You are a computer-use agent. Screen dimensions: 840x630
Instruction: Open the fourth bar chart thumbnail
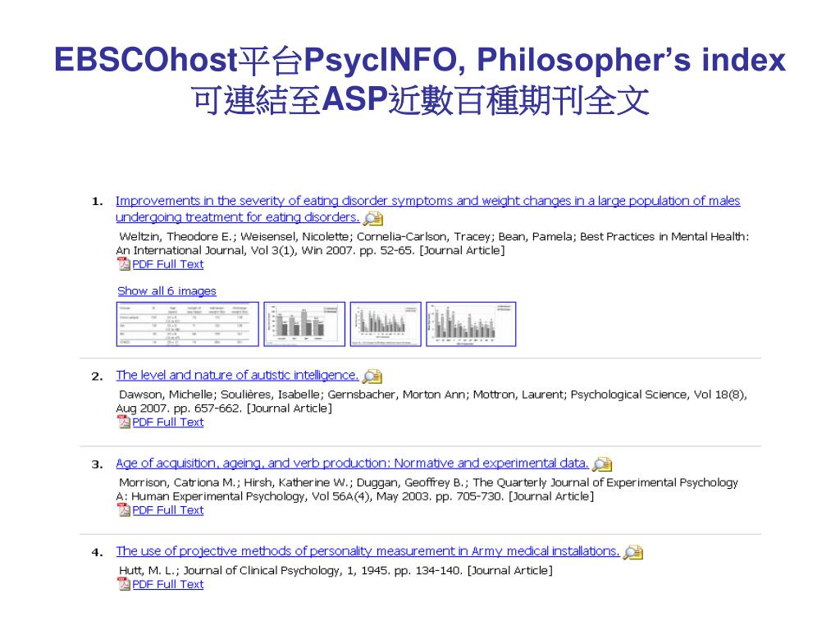coord(471,324)
